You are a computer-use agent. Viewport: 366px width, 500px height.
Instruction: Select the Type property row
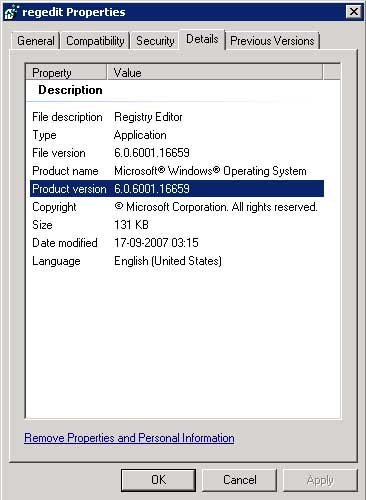point(177,135)
